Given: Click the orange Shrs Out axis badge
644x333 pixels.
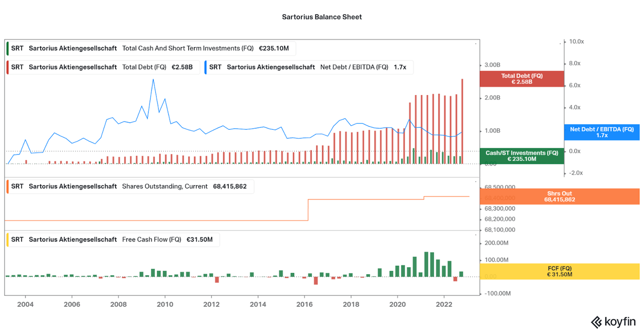Looking at the screenshot, I should click(560, 196).
